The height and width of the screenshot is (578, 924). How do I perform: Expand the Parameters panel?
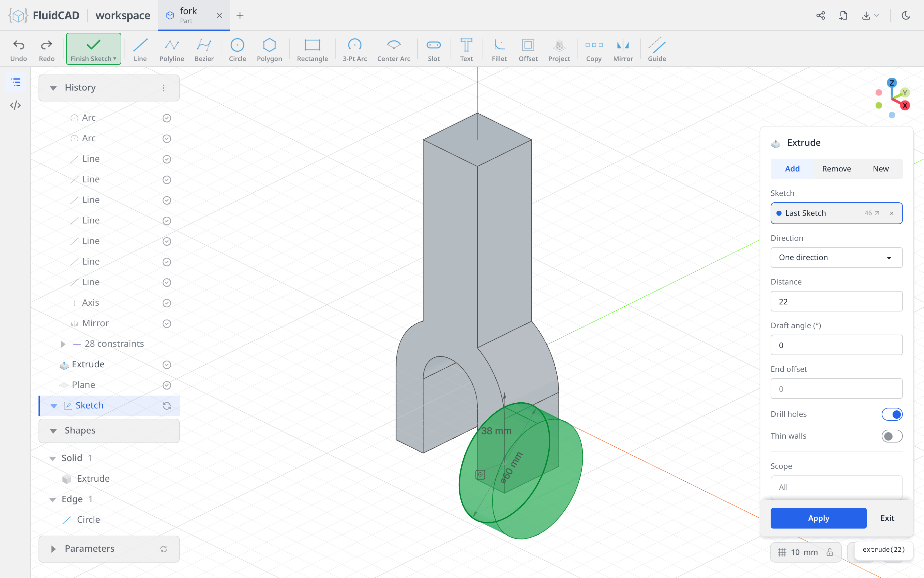53,549
